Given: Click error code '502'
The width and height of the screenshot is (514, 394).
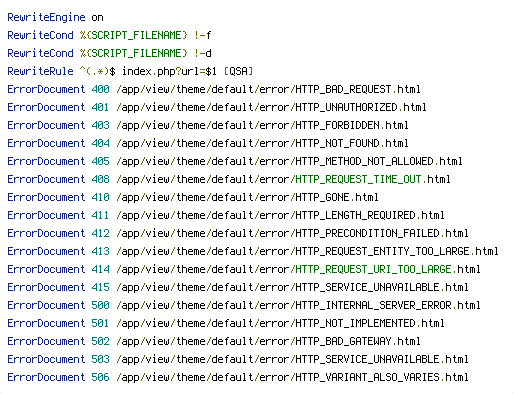Looking at the screenshot, I should [100, 341].
